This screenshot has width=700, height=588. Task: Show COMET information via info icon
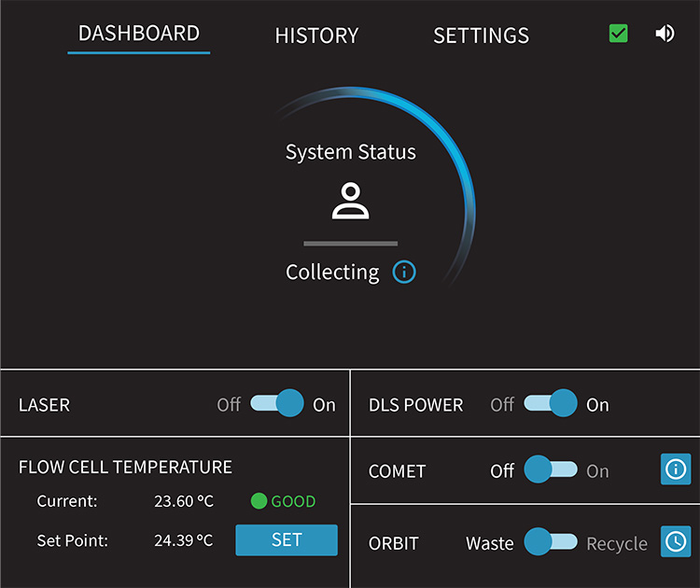point(676,469)
